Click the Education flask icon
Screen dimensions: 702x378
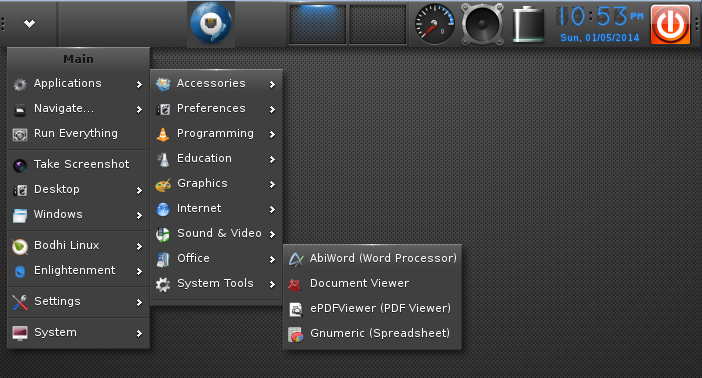(163, 159)
